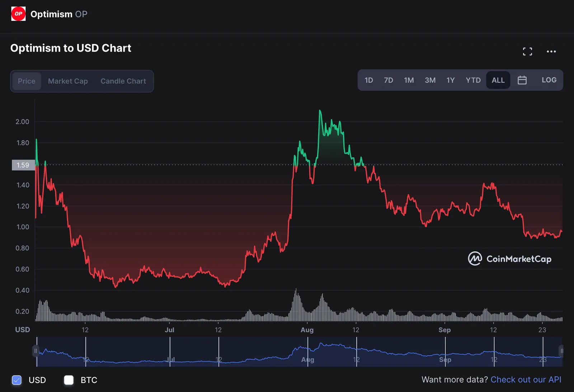Open the Check out our API link
This screenshot has width=574, height=392.
(526, 379)
